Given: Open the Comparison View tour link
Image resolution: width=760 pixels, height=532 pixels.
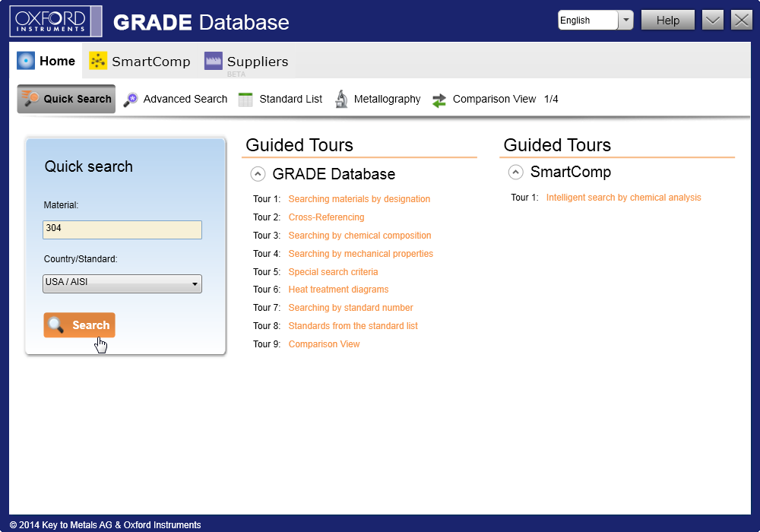Looking at the screenshot, I should pos(324,344).
